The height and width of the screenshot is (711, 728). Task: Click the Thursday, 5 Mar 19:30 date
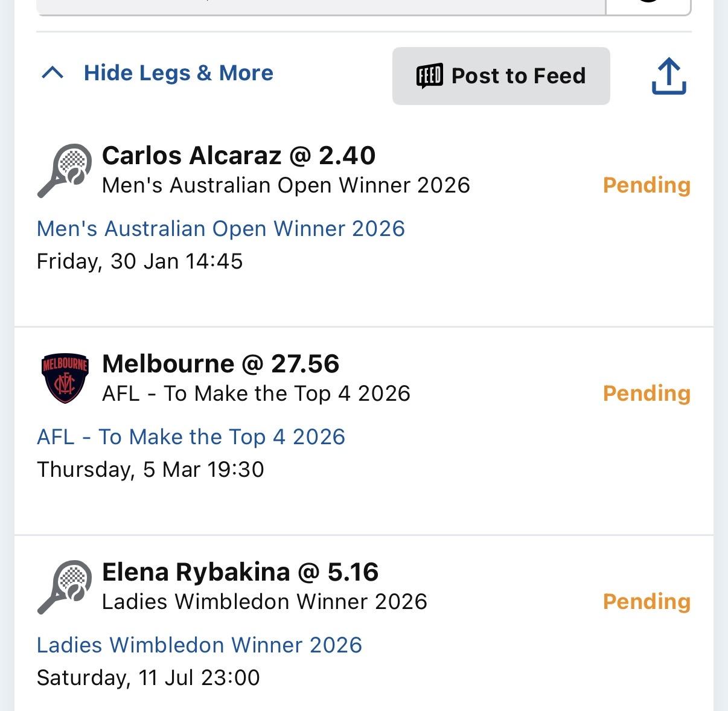coord(150,470)
